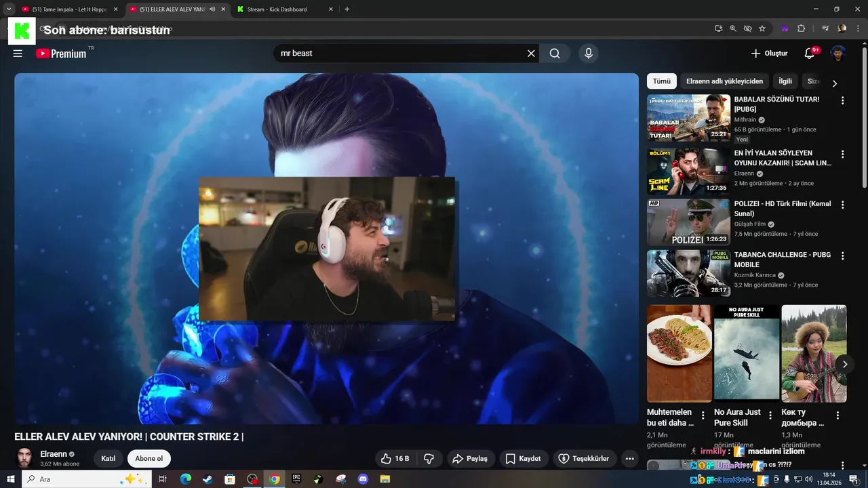Screen dimensions: 868x488
Task: Open more actions under the video
Action: [x=629, y=459]
